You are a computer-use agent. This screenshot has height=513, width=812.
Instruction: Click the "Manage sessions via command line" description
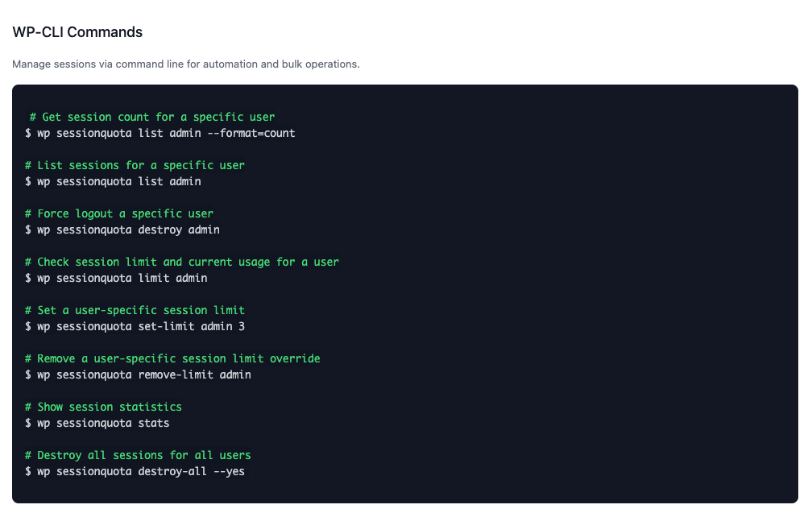186,64
